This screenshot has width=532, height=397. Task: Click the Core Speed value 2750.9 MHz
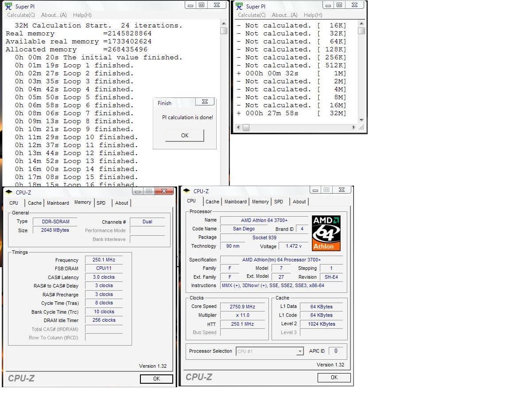pos(244,307)
